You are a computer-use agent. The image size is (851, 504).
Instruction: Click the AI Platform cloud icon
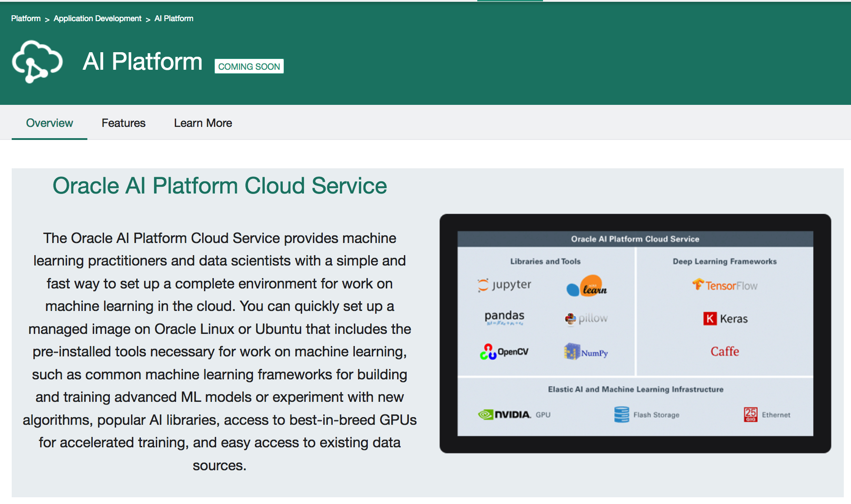[x=37, y=62]
